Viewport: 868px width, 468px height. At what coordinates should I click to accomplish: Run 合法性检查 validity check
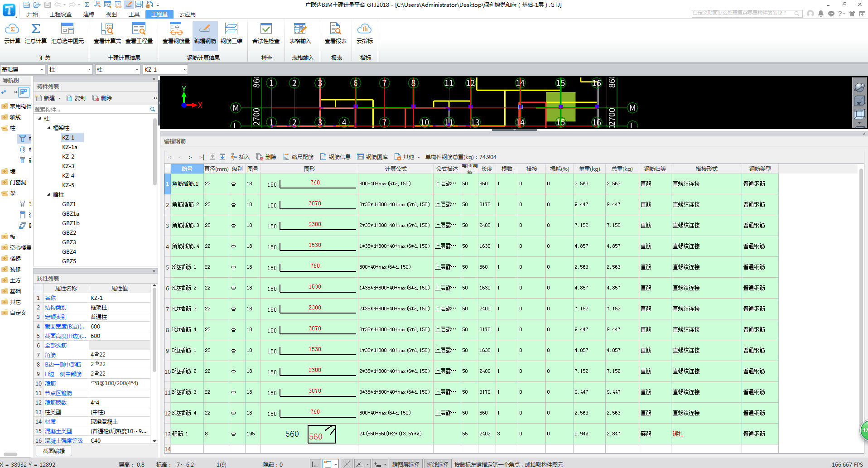[x=266, y=34]
